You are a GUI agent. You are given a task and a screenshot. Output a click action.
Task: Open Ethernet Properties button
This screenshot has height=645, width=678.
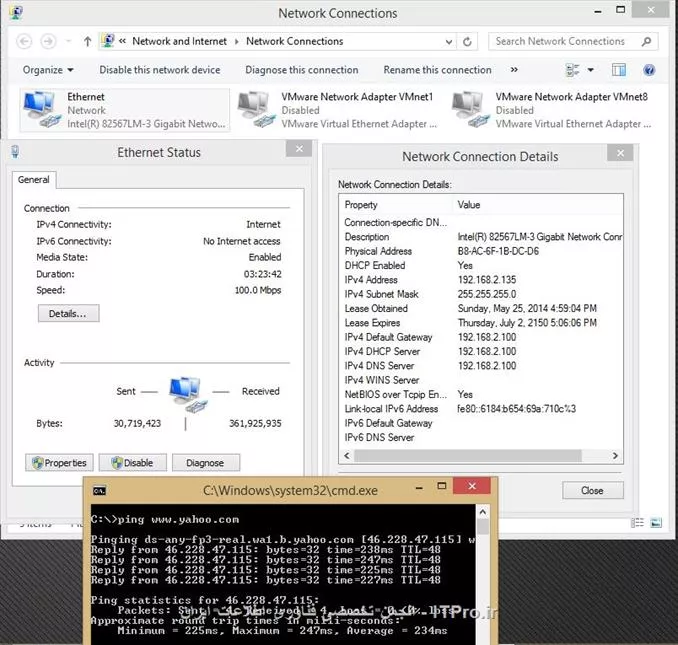click(x=59, y=463)
